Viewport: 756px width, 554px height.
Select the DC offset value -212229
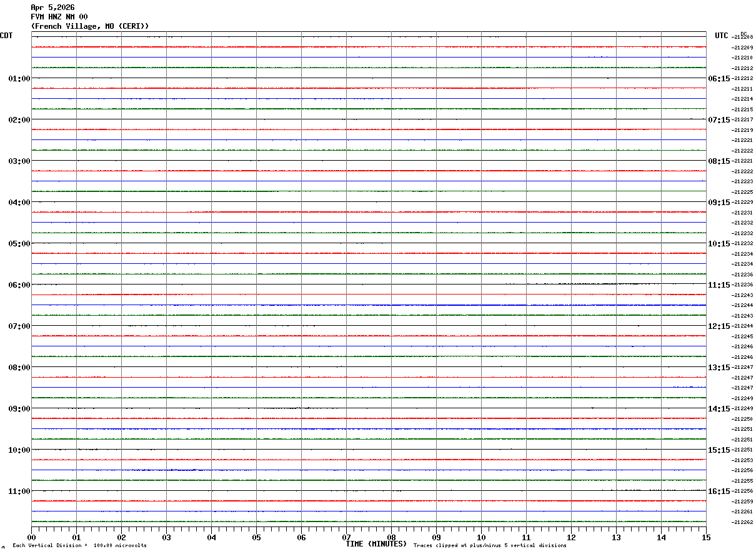click(x=742, y=203)
